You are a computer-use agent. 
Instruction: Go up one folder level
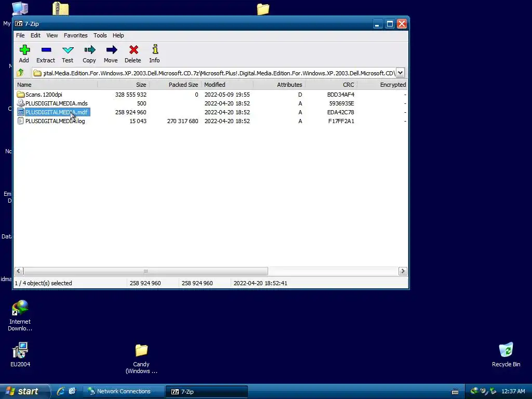pos(20,73)
